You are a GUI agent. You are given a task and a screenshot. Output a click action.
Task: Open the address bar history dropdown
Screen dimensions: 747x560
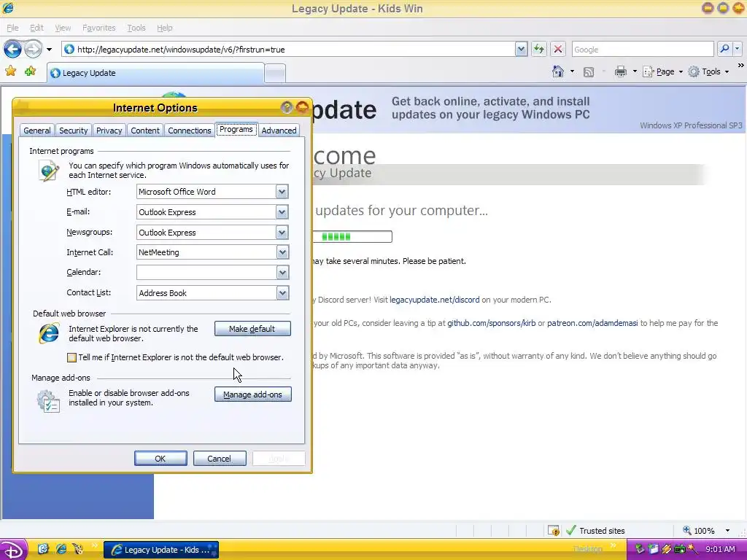[521, 49]
